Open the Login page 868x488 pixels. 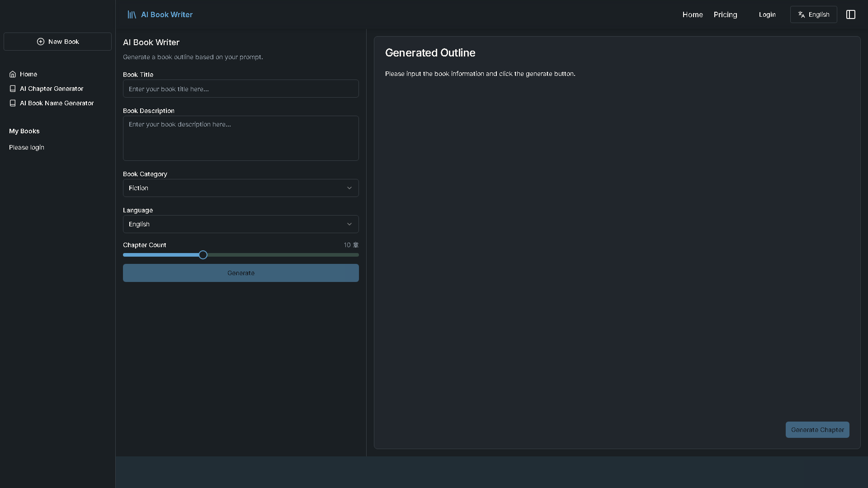(x=767, y=14)
